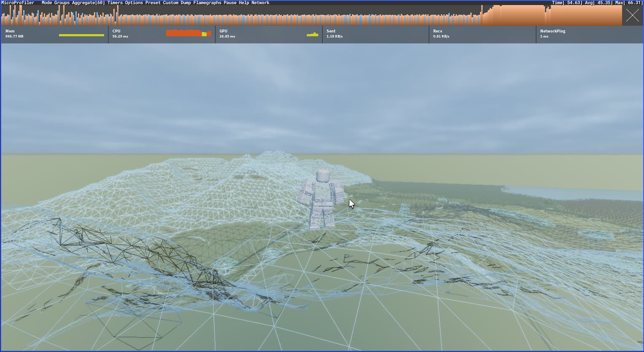Click the CPU stat label

[116, 31]
